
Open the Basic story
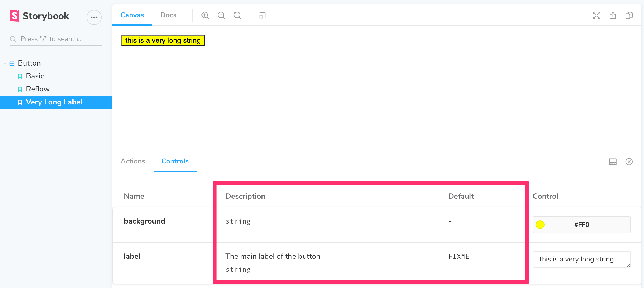point(35,76)
